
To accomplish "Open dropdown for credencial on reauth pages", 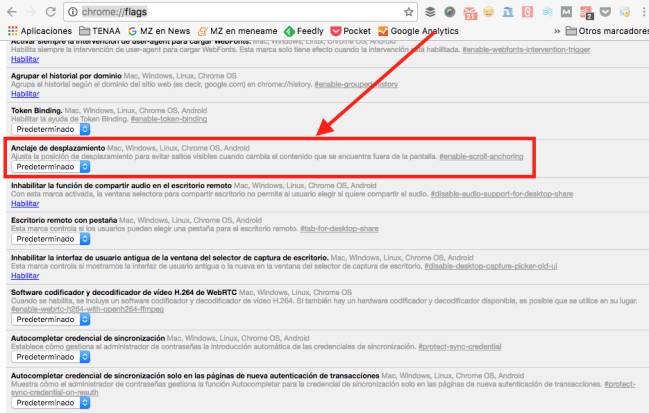I will pyautogui.click(x=50, y=403).
